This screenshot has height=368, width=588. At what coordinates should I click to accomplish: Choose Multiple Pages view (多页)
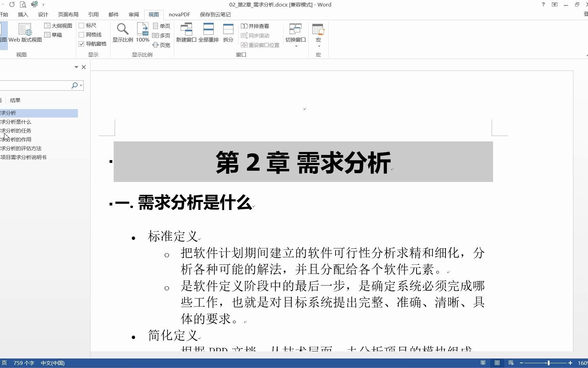point(161,35)
